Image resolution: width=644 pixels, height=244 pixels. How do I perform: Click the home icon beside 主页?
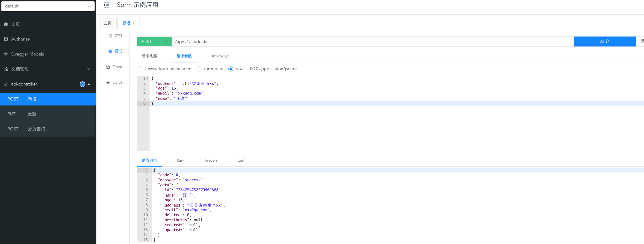[6, 24]
